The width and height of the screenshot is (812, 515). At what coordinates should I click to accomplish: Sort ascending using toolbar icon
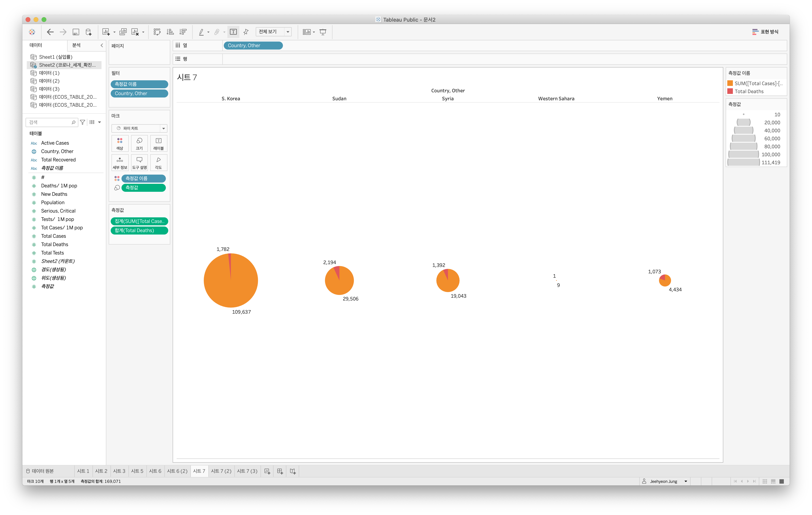pyautogui.click(x=170, y=32)
